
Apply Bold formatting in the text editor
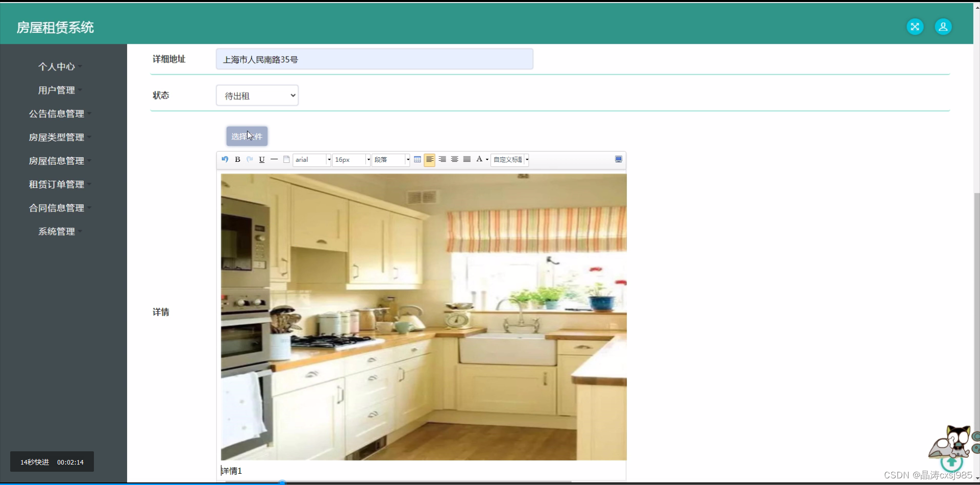[237, 159]
